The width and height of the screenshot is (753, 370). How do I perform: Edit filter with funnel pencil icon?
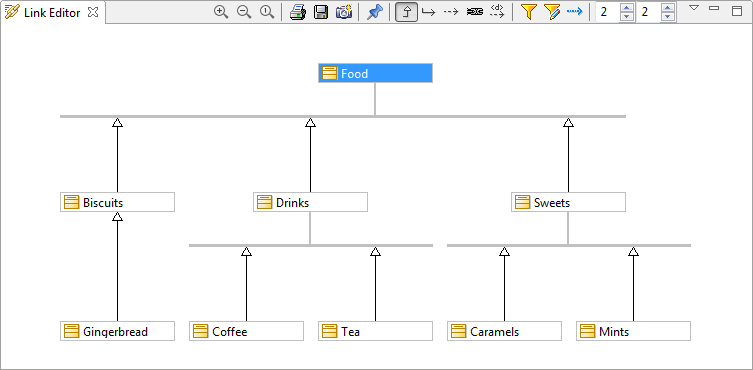[x=552, y=12]
